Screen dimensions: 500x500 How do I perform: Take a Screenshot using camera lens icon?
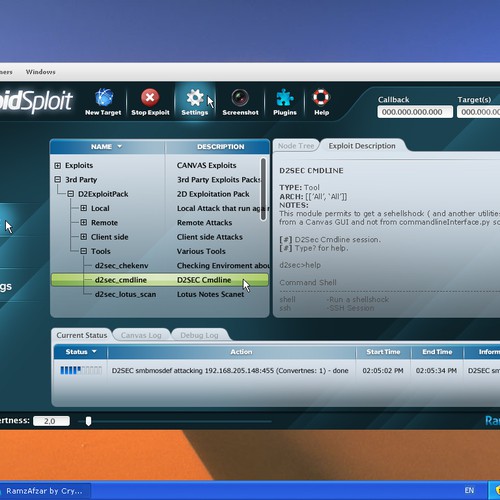pos(240,98)
